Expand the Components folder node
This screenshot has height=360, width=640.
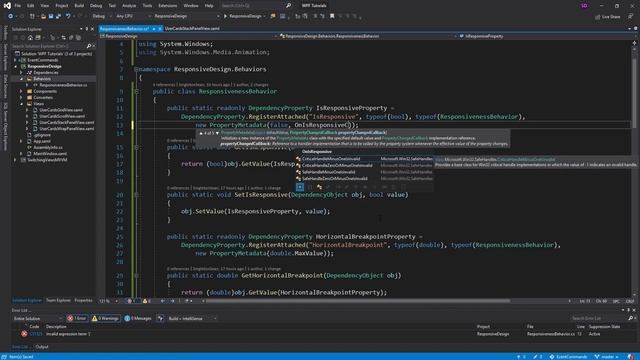[22, 91]
